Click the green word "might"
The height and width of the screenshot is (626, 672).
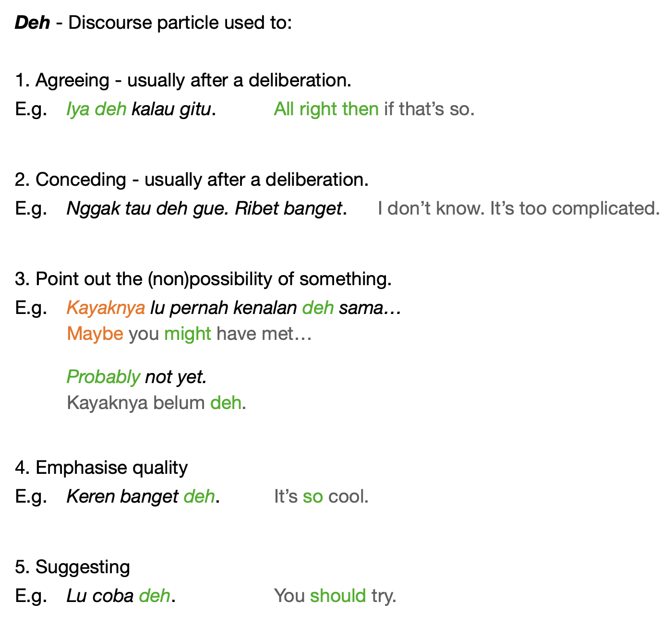point(188,334)
